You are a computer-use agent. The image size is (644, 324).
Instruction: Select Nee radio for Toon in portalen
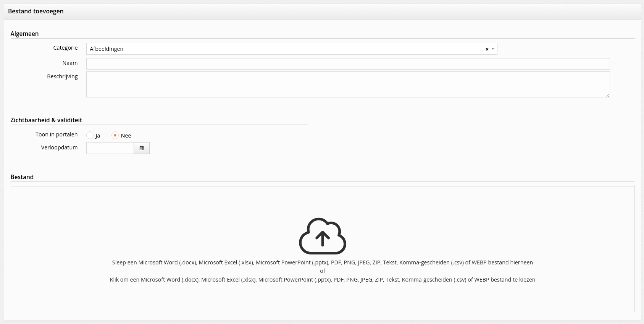tap(115, 135)
